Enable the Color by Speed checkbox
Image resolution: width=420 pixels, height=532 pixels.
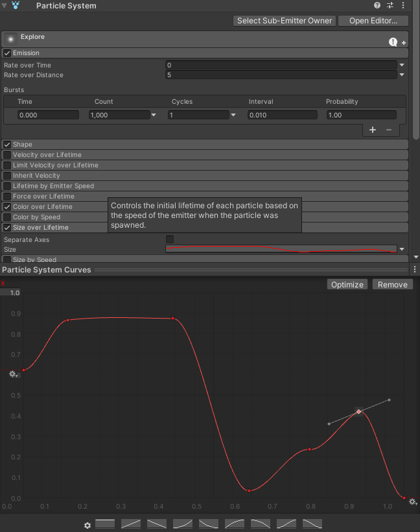click(7, 217)
